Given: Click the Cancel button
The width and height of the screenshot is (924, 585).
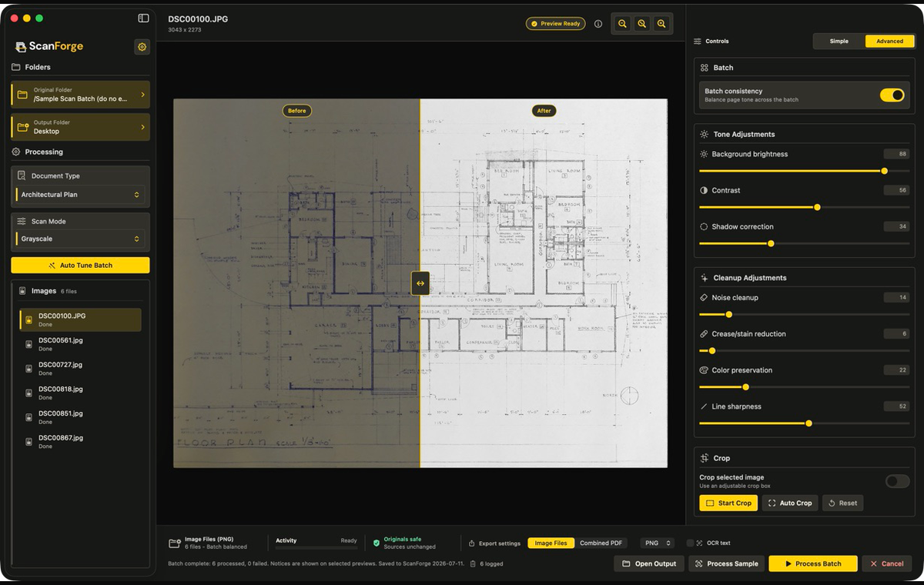Looking at the screenshot, I should click(x=887, y=563).
